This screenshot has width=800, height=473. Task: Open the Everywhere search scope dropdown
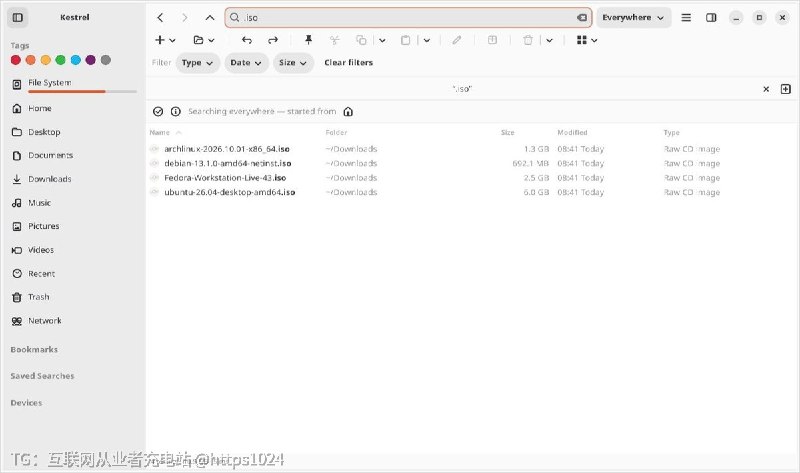tap(633, 17)
